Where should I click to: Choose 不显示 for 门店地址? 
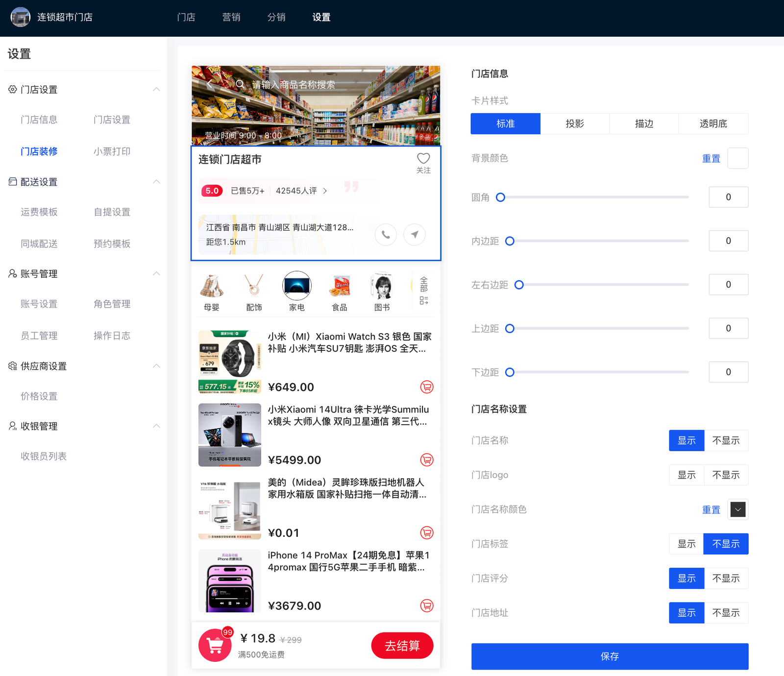[726, 613]
